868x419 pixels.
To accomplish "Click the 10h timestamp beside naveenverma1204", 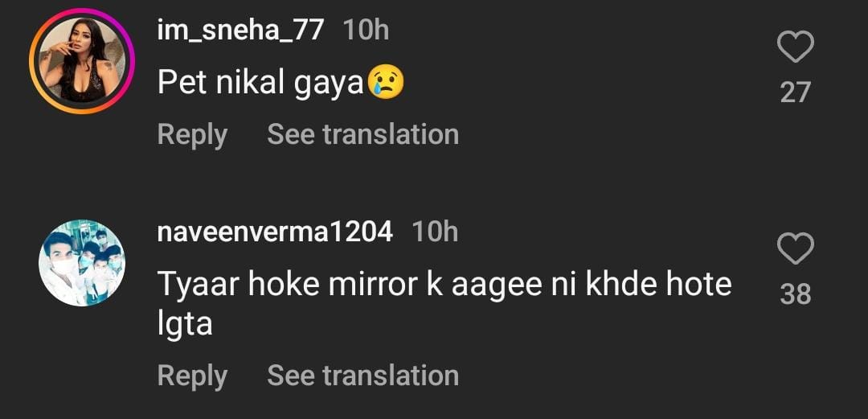I will [435, 232].
